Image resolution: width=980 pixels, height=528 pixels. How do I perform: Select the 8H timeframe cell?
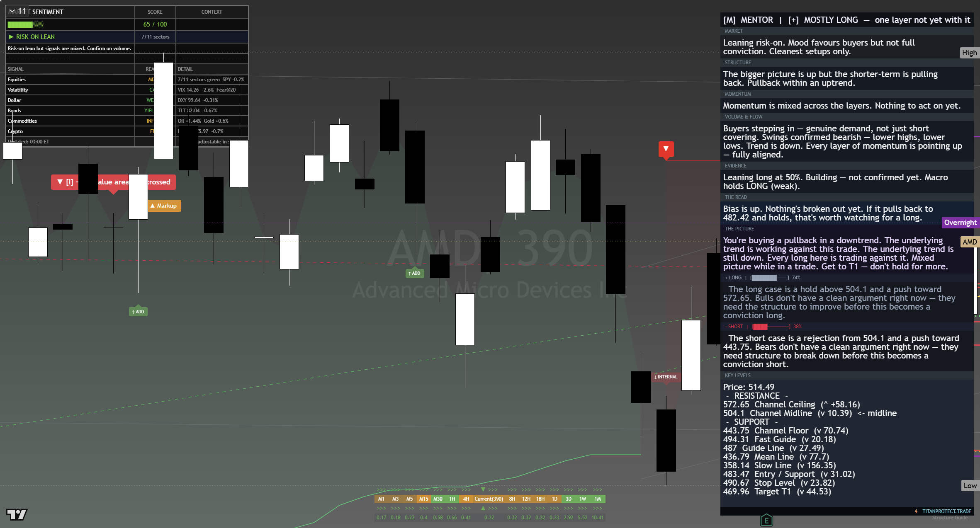pos(512,499)
